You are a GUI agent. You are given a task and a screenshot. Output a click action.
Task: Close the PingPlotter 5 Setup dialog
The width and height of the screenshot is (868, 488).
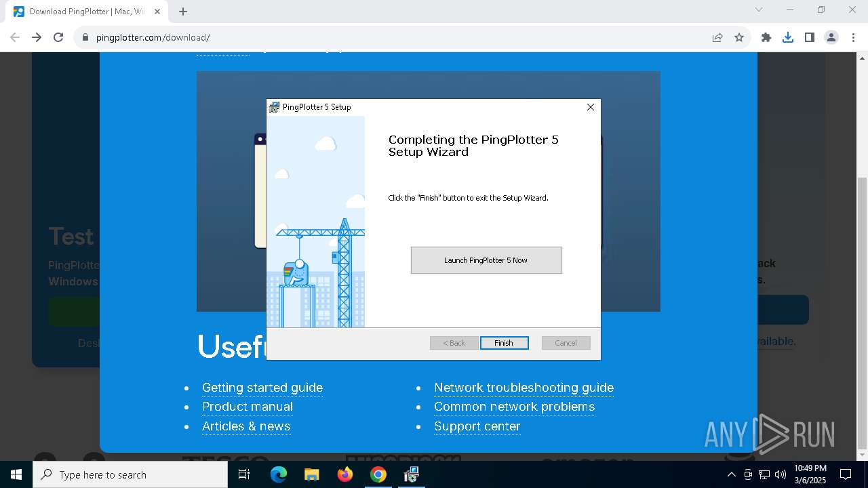pyautogui.click(x=590, y=107)
